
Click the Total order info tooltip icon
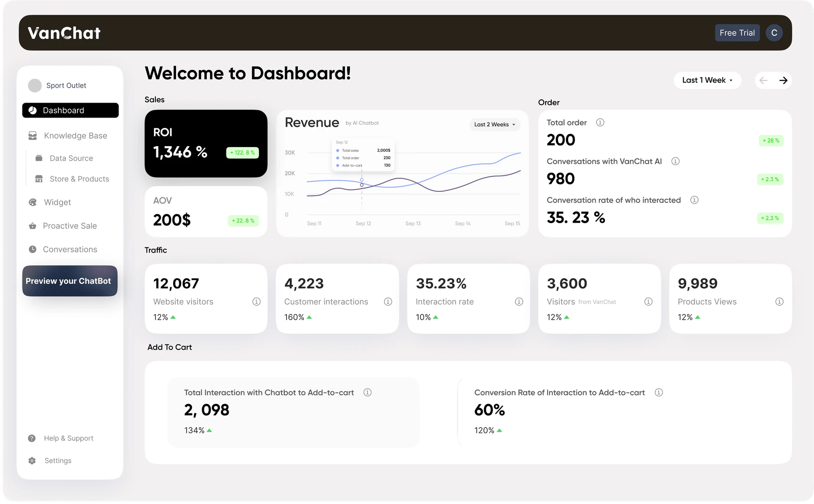(600, 122)
